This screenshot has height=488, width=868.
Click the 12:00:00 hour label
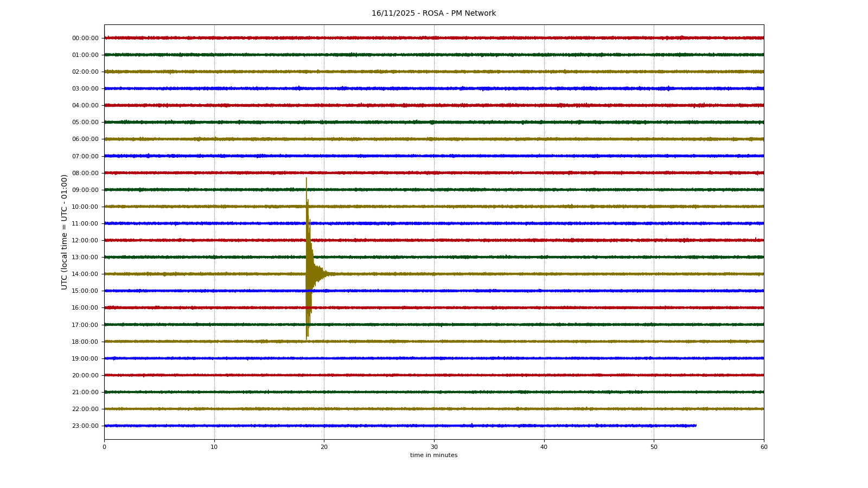[85, 241]
